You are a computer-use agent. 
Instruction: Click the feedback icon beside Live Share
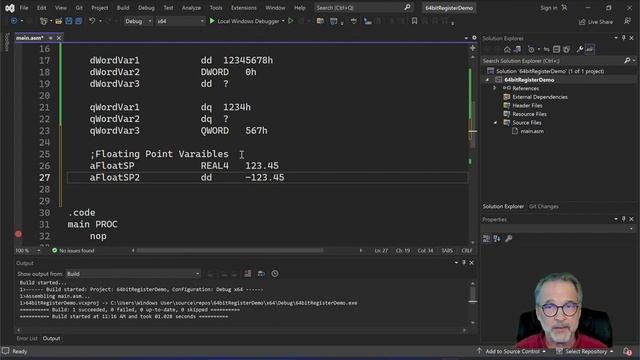(627, 21)
